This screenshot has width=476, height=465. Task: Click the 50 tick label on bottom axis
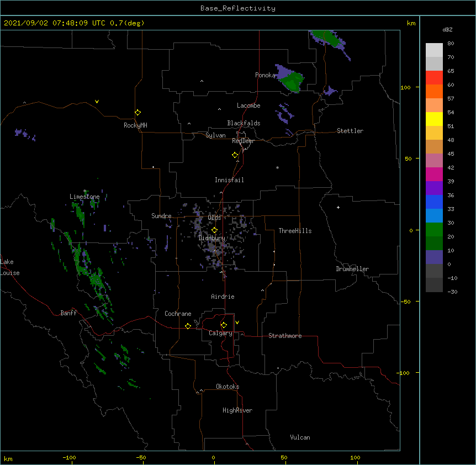(x=284, y=457)
